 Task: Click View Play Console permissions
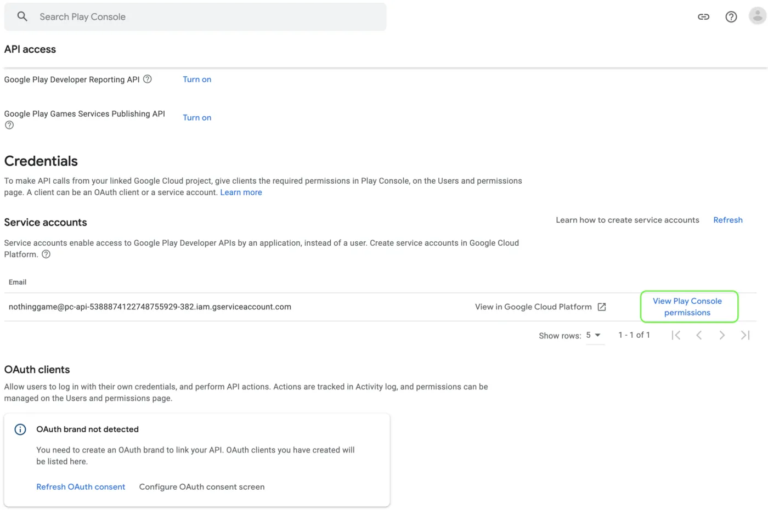tap(687, 307)
